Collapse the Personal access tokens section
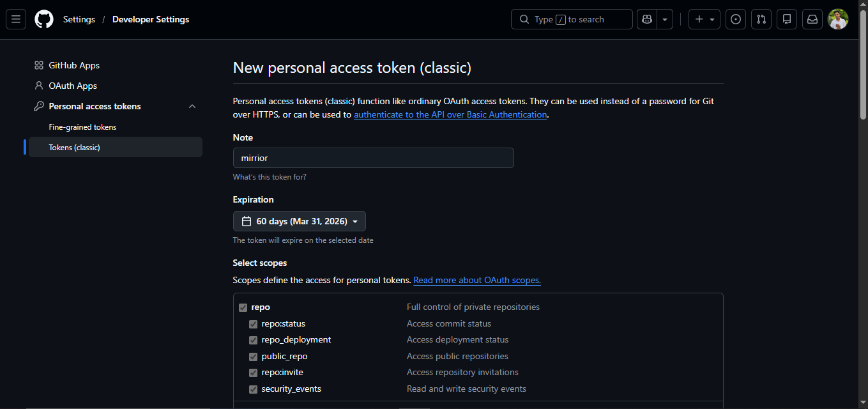The height and width of the screenshot is (409, 868). click(192, 106)
